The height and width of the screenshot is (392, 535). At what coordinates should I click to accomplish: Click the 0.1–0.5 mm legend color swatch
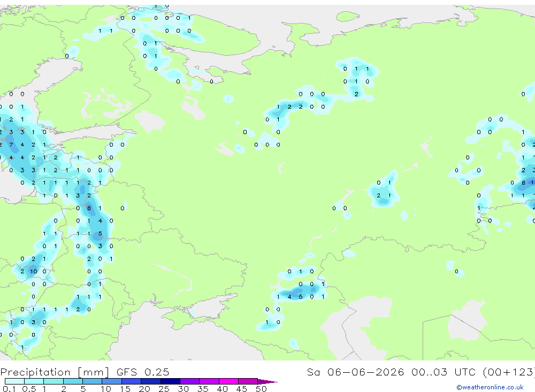[x=14, y=381]
